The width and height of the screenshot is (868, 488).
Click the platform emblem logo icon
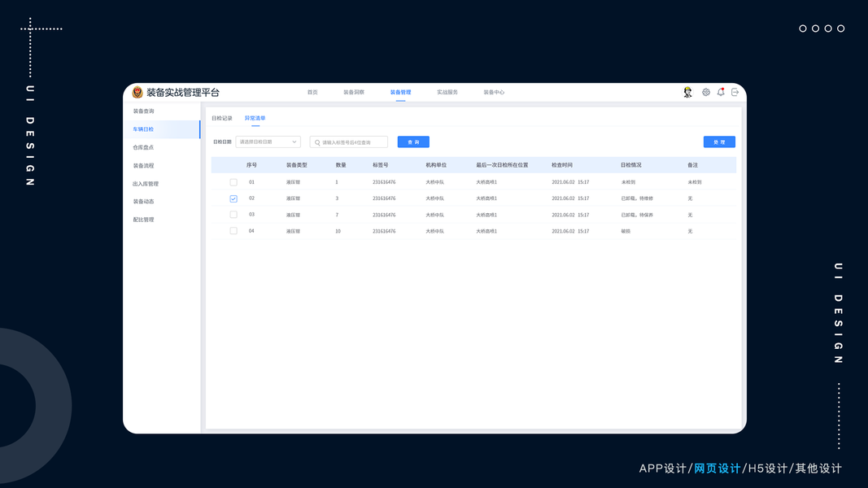pos(137,93)
